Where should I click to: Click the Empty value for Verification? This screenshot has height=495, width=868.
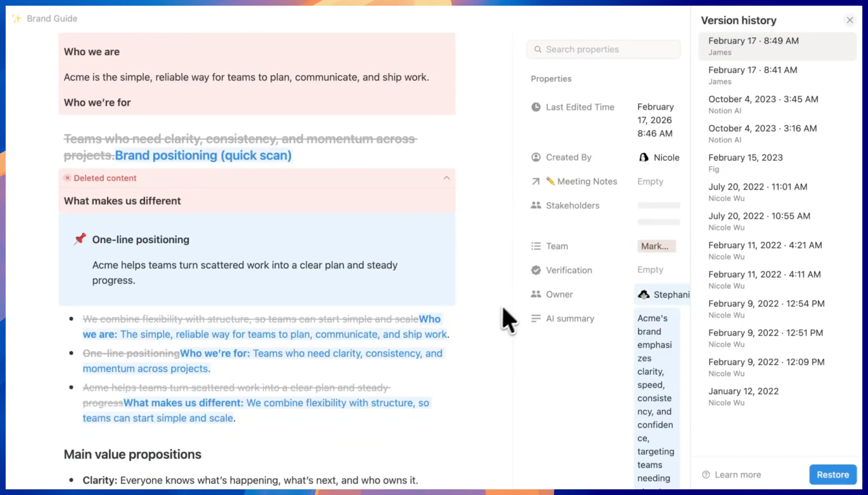point(650,270)
